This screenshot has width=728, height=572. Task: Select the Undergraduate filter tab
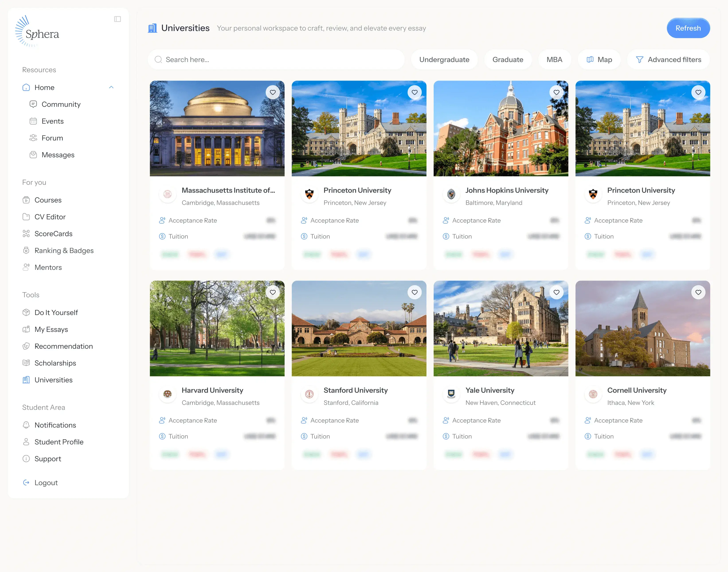click(x=444, y=60)
